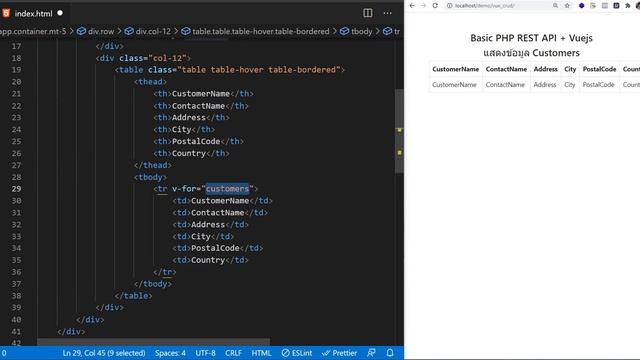The width and height of the screenshot is (640, 360).
Task: Click the Ln 29, Col 45 status entry
Action: (x=104, y=353)
